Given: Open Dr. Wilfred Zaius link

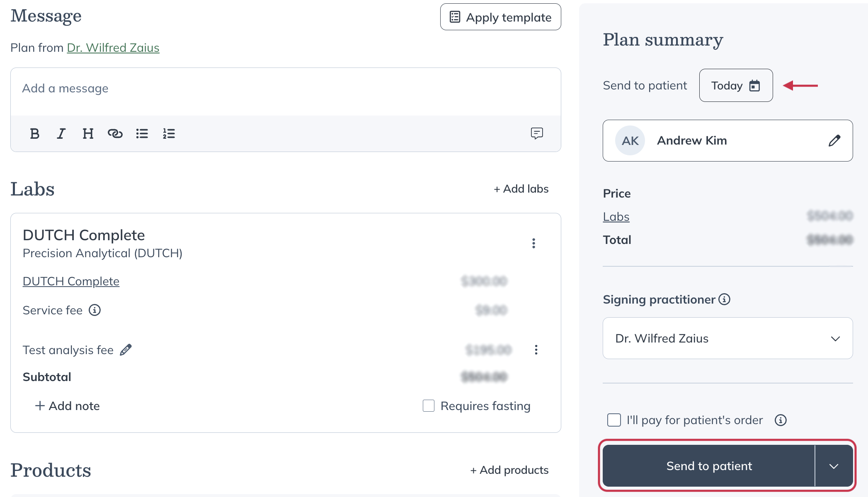Looking at the screenshot, I should coord(113,48).
